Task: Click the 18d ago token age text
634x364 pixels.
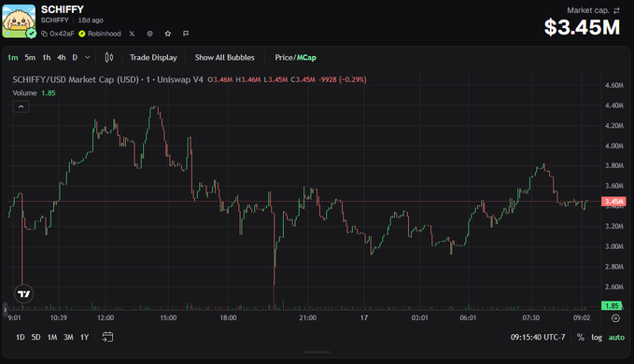Action: click(91, 21)
